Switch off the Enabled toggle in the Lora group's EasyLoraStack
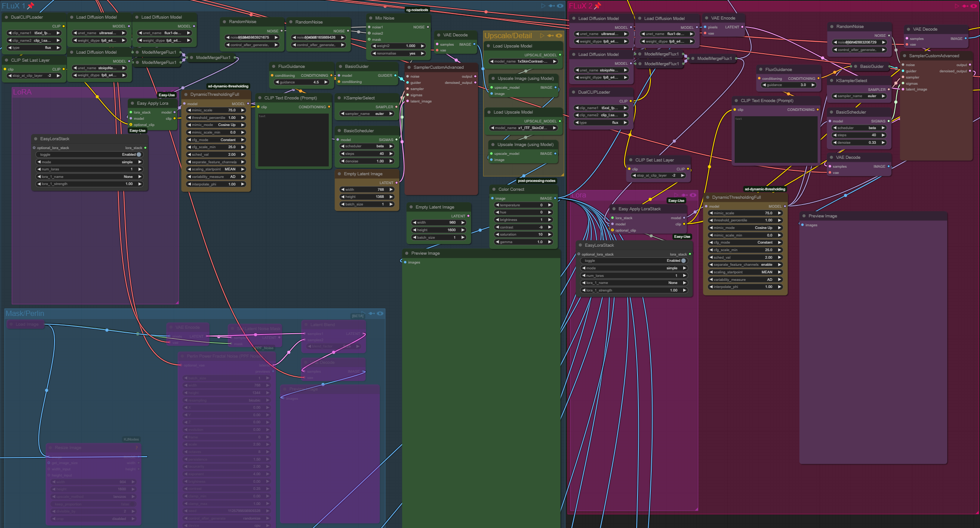980x528 pixels. 684,261
